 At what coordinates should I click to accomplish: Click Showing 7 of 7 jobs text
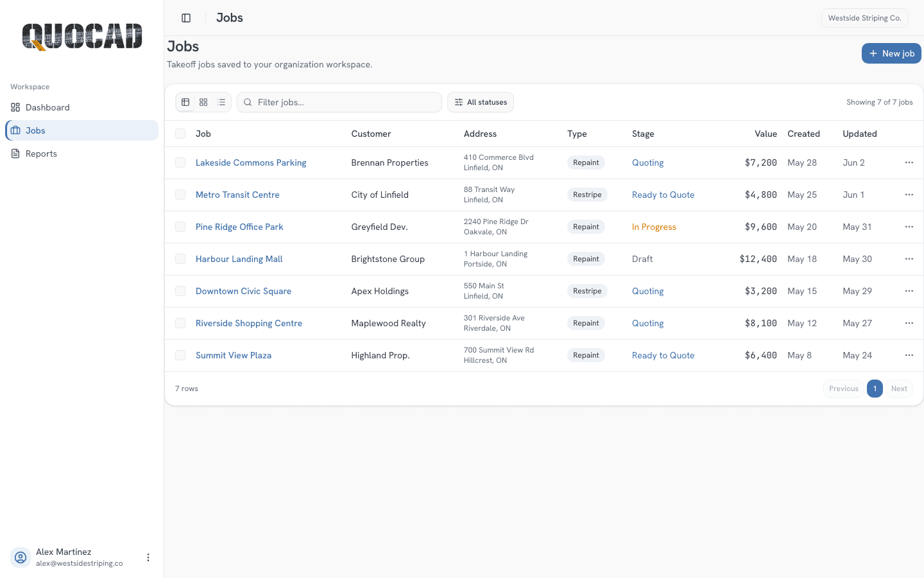[879, 102]
